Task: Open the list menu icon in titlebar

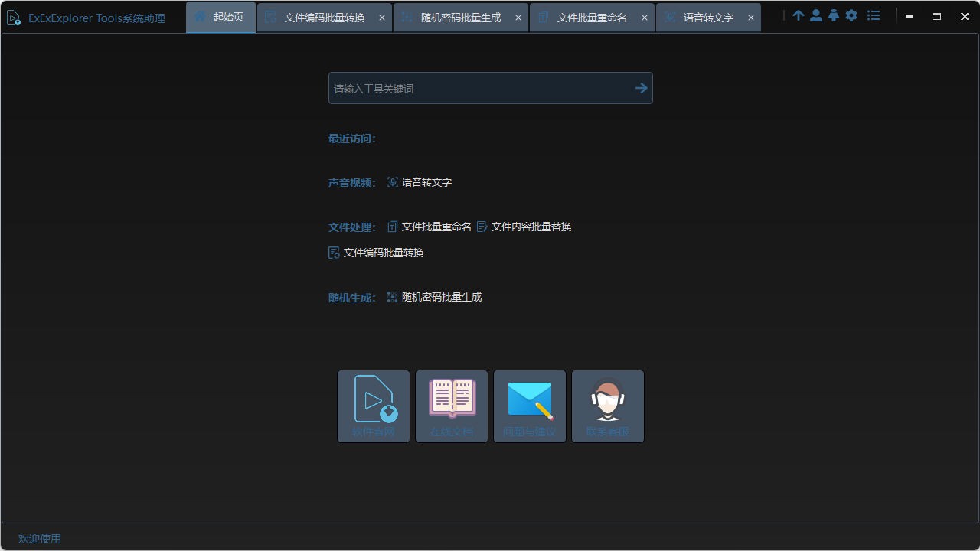Action: (874, 15)
